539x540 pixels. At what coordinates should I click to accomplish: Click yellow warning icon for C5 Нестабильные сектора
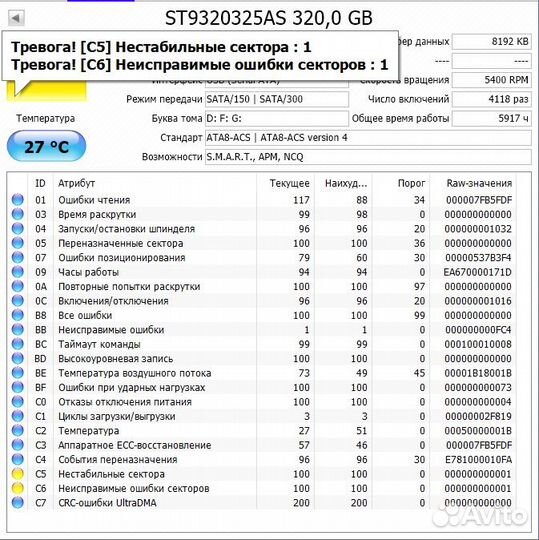point(18,474)
